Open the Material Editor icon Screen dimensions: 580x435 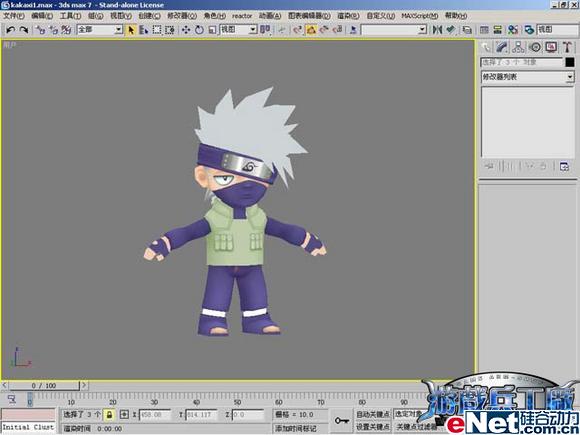pyautogui.click(x=513, y=30)
